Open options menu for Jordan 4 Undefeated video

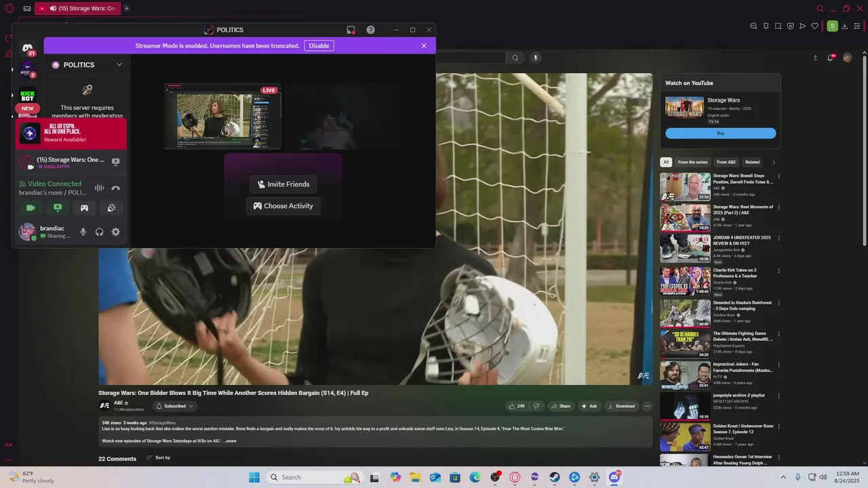click(778, 238)
